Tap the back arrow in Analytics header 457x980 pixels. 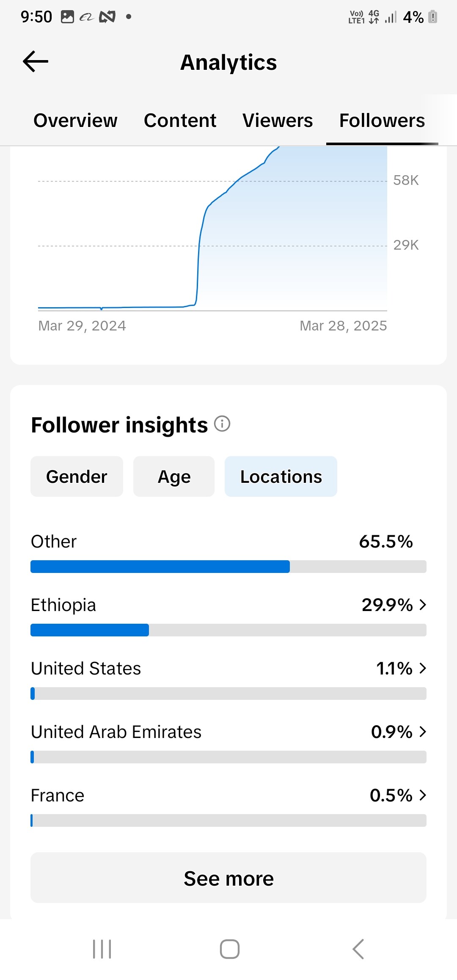(x=36, y=62)
